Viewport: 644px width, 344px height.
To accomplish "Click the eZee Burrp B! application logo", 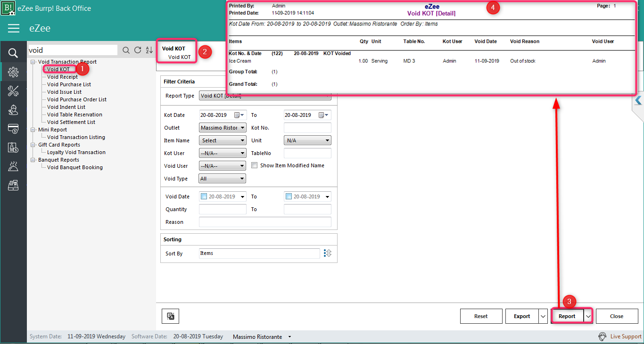I will 8,8.
